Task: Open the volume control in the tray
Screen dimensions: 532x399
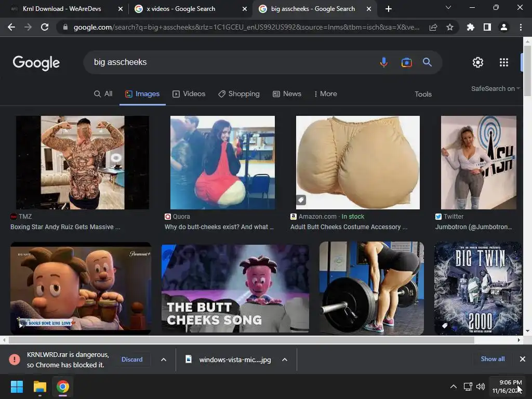Action: coord(481,387)
